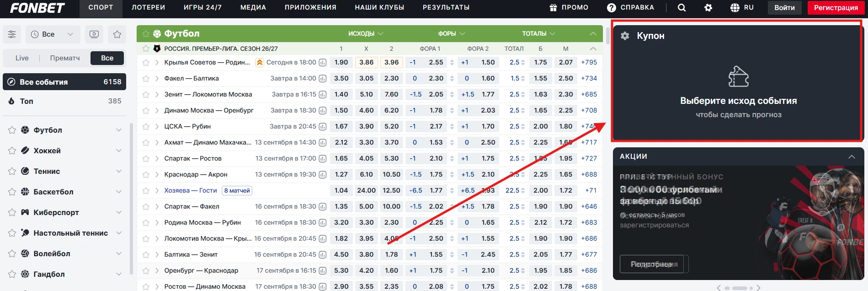Image resolution: width=868 pixels, height=291 pixels.
Task: Click Russia Premier League emblem icon
Action: (157, 48)
